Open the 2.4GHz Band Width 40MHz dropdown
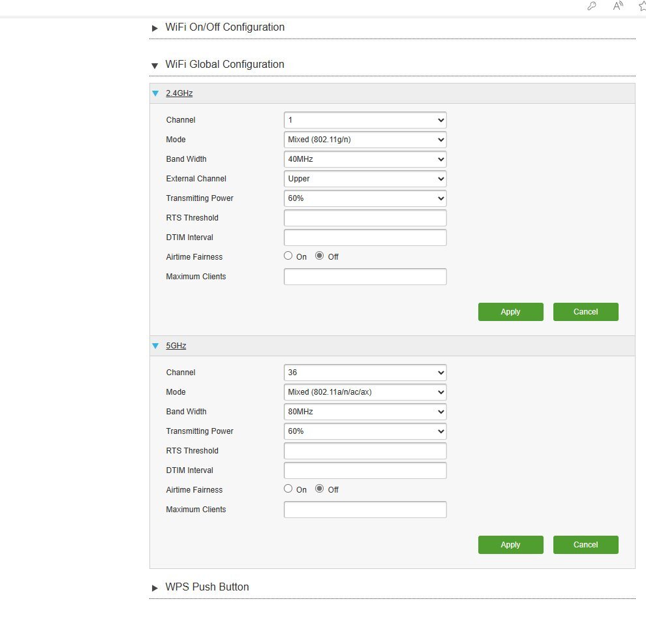 pos(365,159)
